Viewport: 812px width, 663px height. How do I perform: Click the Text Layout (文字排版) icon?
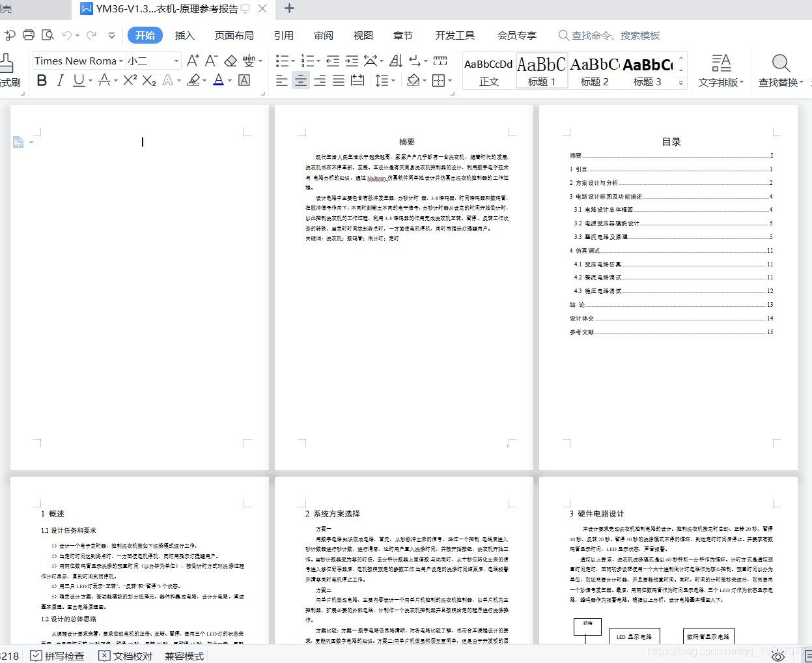(x=721, y=63)
